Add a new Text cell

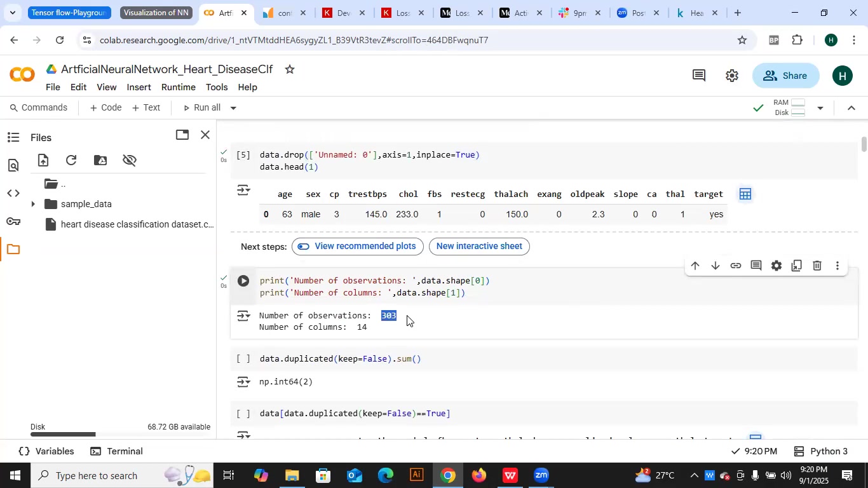146,108
